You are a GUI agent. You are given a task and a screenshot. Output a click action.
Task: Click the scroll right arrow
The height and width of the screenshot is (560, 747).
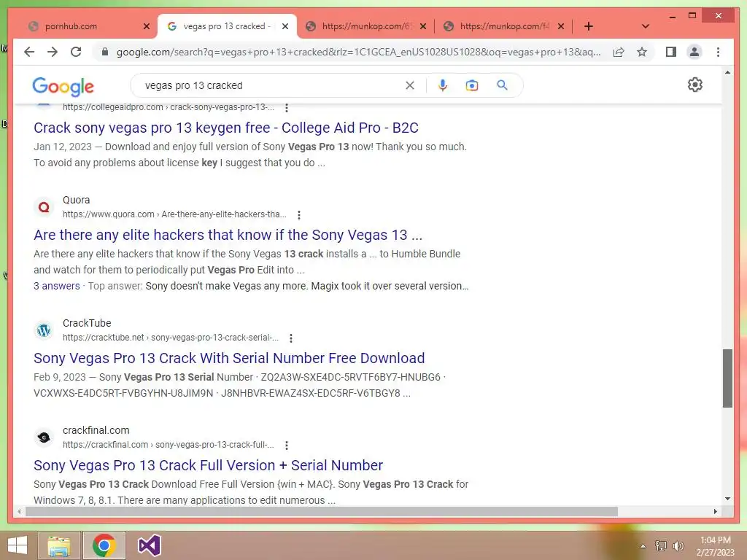pos(715,511)
